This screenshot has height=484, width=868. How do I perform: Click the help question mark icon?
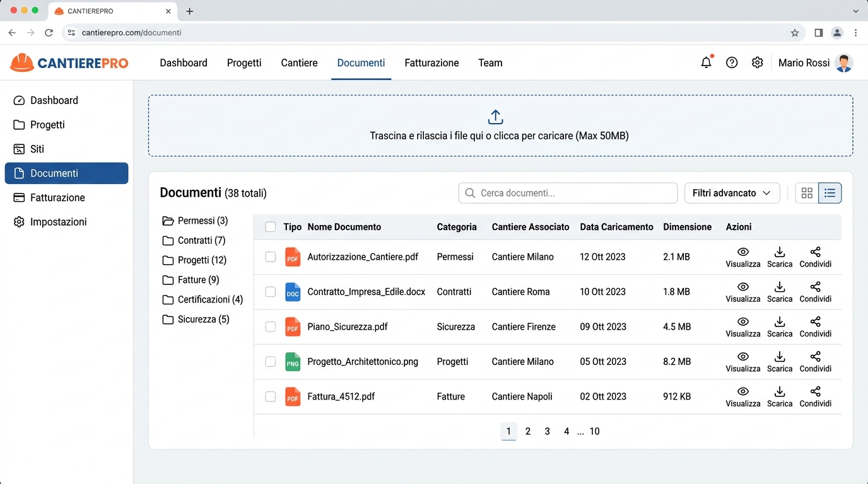click(x=732, y=62)
